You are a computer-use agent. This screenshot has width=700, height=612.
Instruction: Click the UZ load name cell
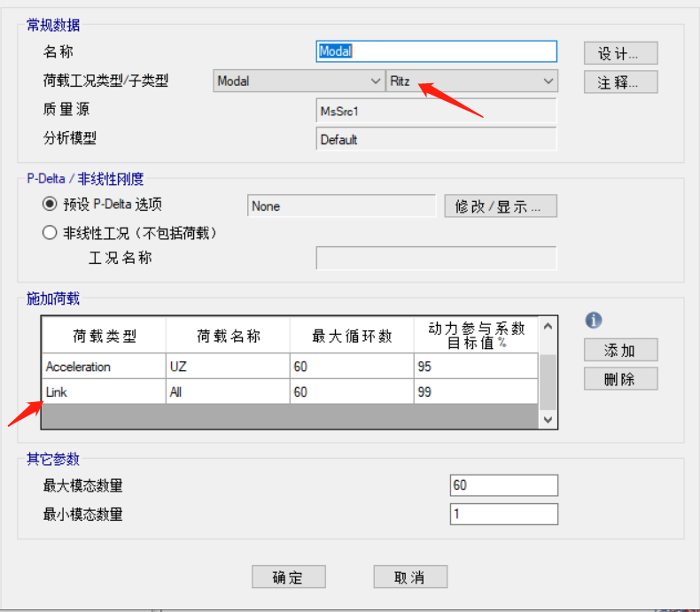point(228,366)
